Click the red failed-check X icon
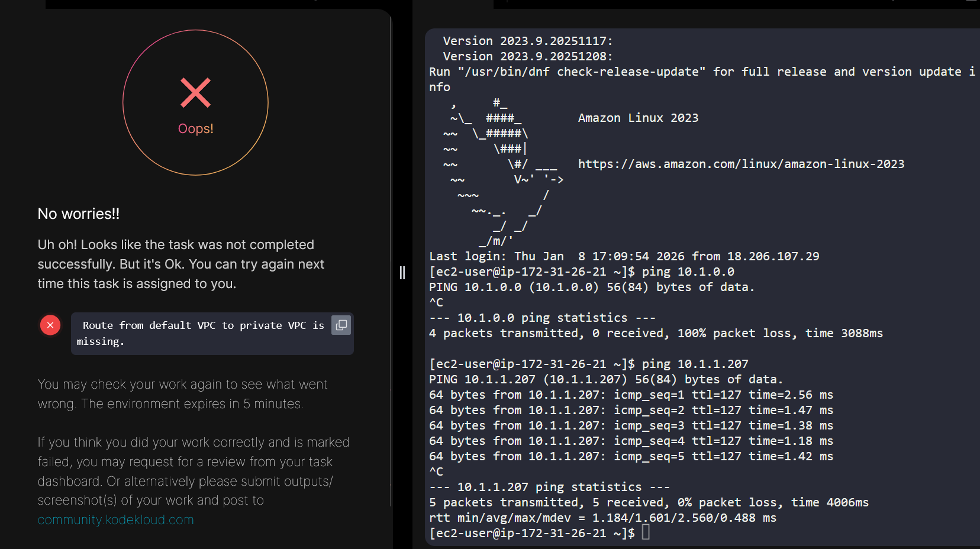Screen dimensions: 980x549 [x=50, y=325]
